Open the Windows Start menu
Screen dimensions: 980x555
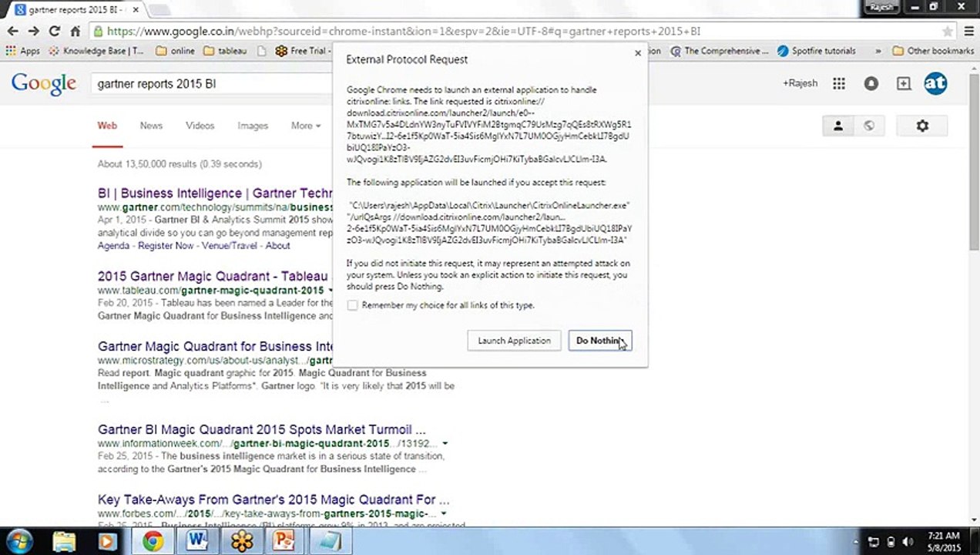pos(19,542)
